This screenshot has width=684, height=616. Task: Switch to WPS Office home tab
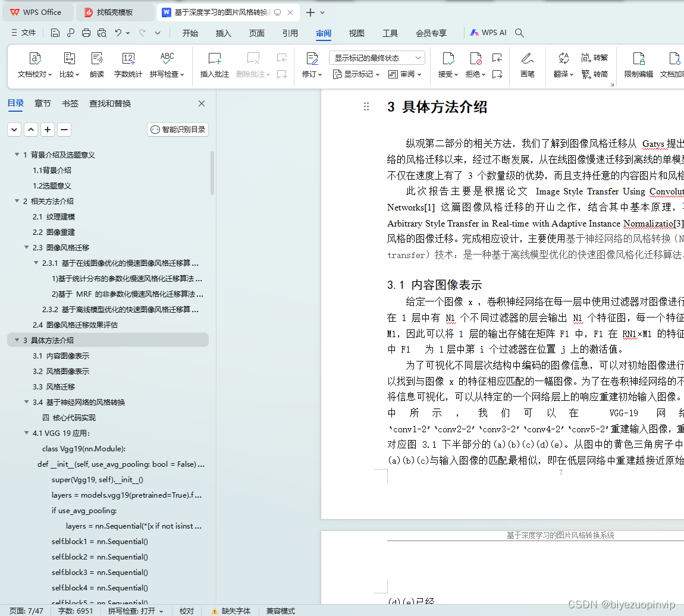[x=37, y=12]
